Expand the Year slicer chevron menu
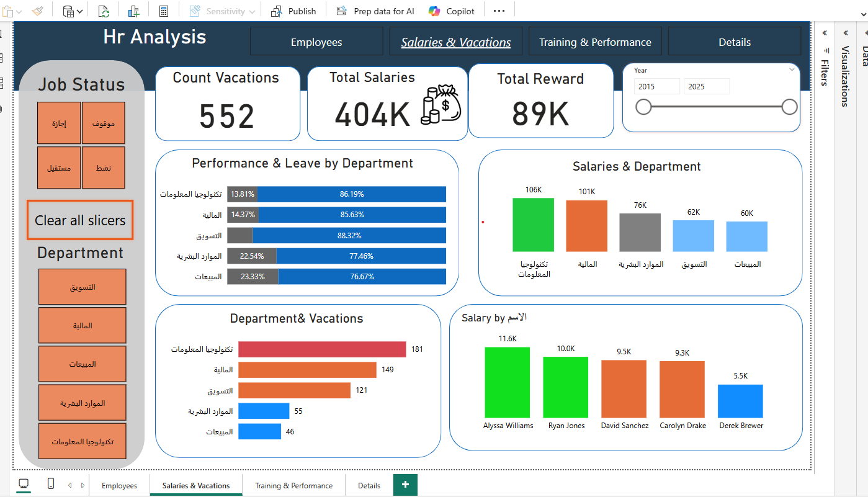Image resolution: width=868 pixels, height=497 pixels. pos(792,70)
